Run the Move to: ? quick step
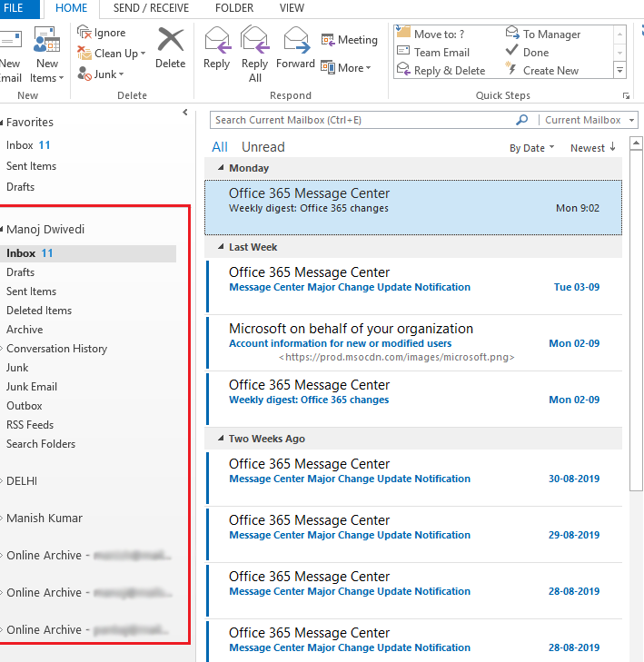644x662 pixels. 431,34
